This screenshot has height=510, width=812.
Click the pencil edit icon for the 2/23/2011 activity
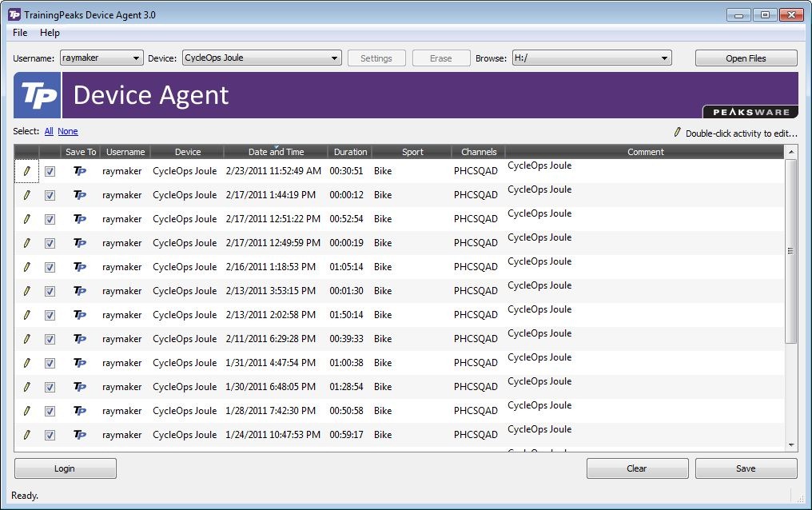pos(27,171)
